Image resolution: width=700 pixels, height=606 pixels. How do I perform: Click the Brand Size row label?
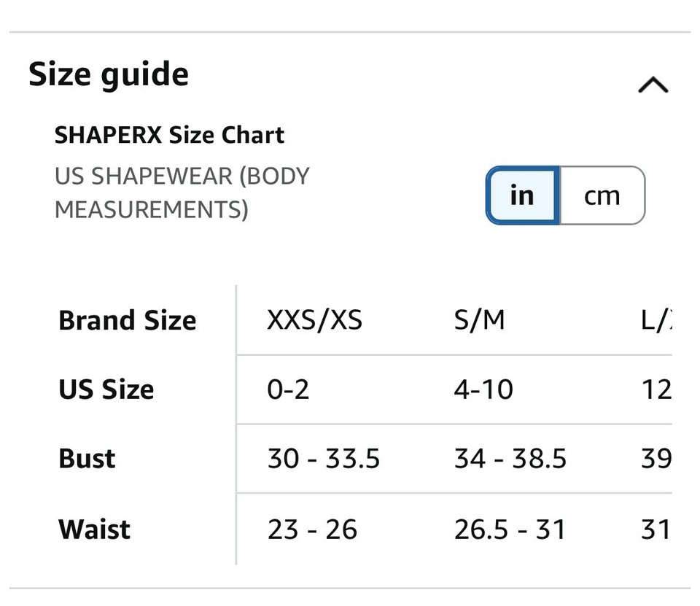coord(127,319)
